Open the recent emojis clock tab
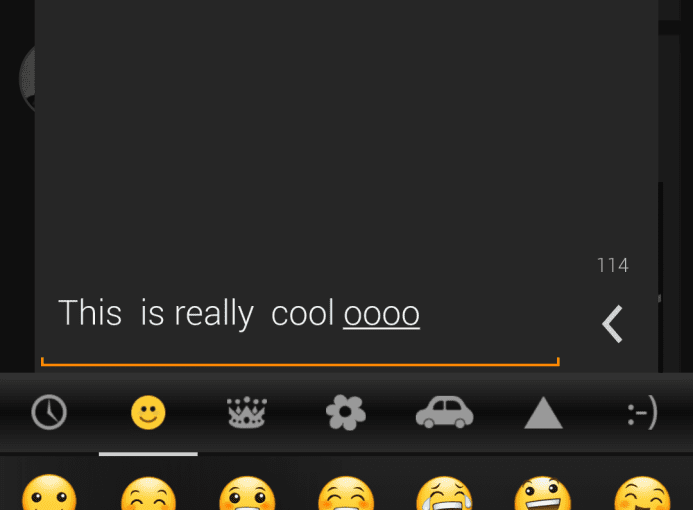Screen dimensions: 693x510 (49, 412)
